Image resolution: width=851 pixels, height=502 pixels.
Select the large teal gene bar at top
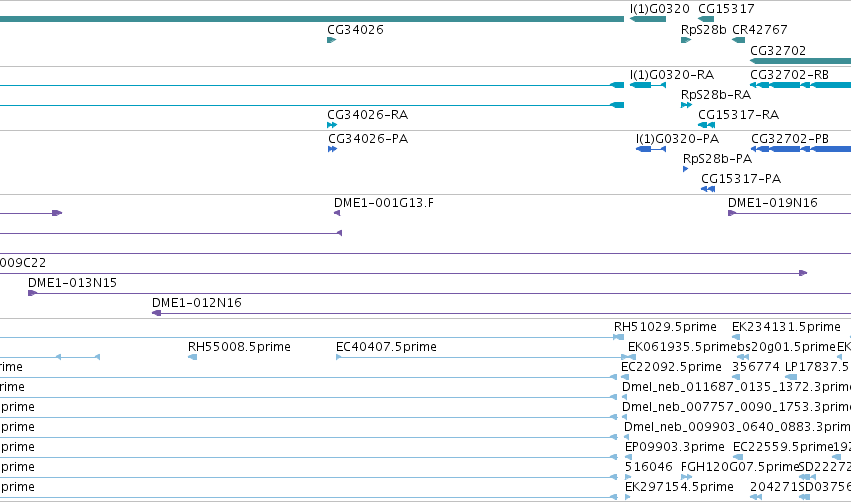312,19
